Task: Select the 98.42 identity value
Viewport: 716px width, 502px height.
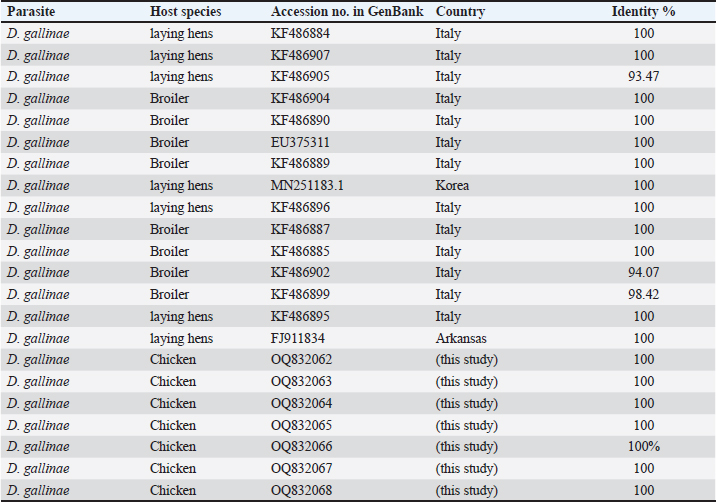Action: tap(643, 295)
